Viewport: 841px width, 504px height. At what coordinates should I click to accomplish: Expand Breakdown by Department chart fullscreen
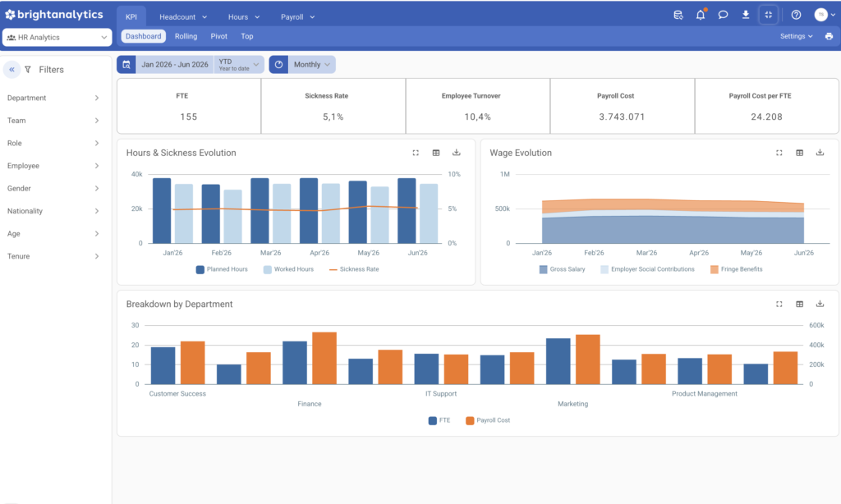point(779,304)
